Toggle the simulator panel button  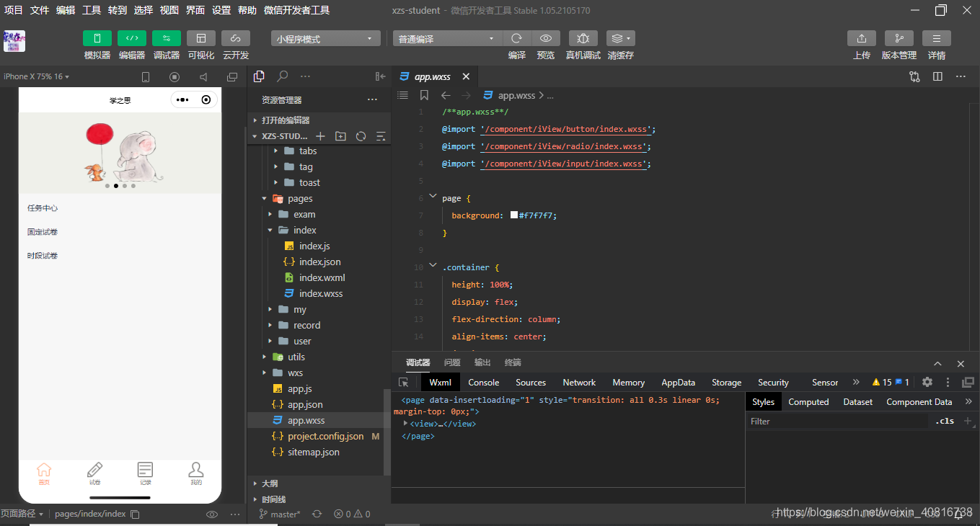click(x=97, y=38)
